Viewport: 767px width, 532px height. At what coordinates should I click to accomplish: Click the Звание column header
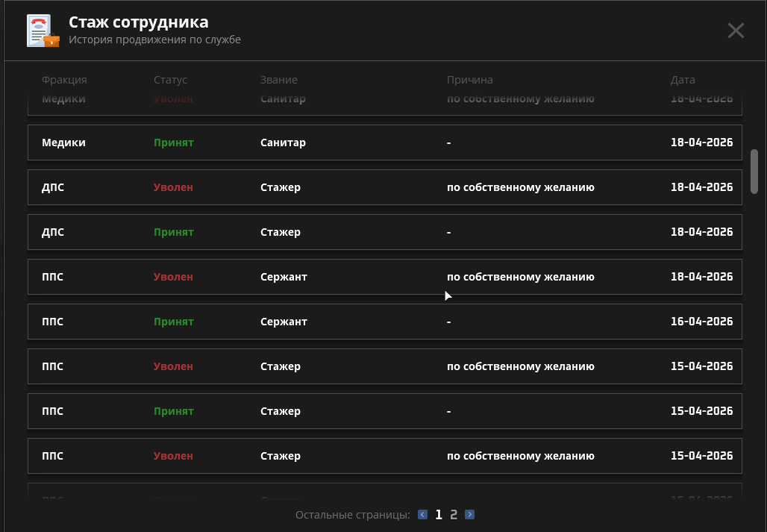(278, 80)
